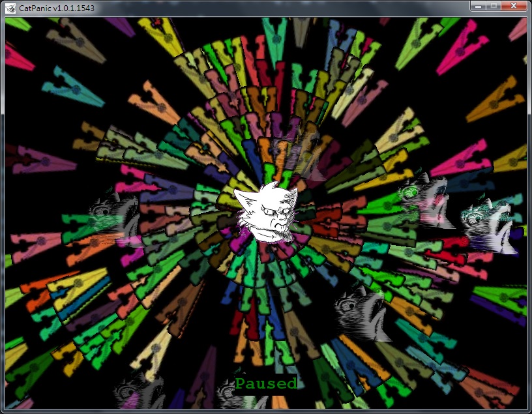Click the CatPanic app icon in title bar
The width and height of the screenshot is (532, 414).
(10, 8)
